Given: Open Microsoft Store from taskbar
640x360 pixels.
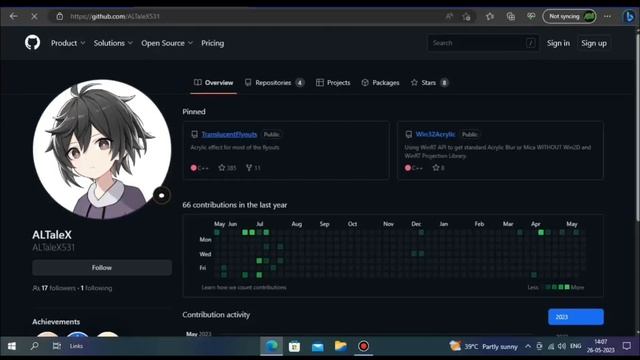Looking at the screenshot, I should coord(294,346).
